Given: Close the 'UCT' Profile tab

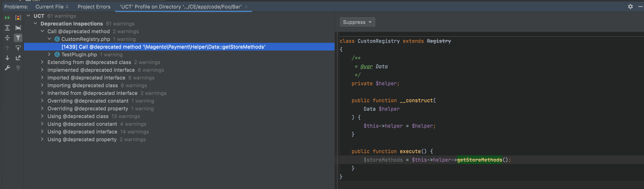Looking at the screenshot, I should 246,7.
